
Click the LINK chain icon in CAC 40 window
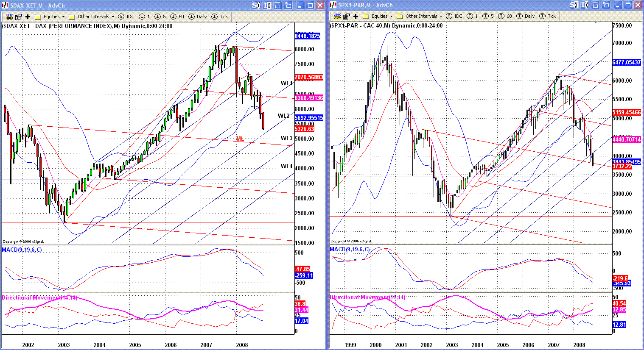(337, 16)
